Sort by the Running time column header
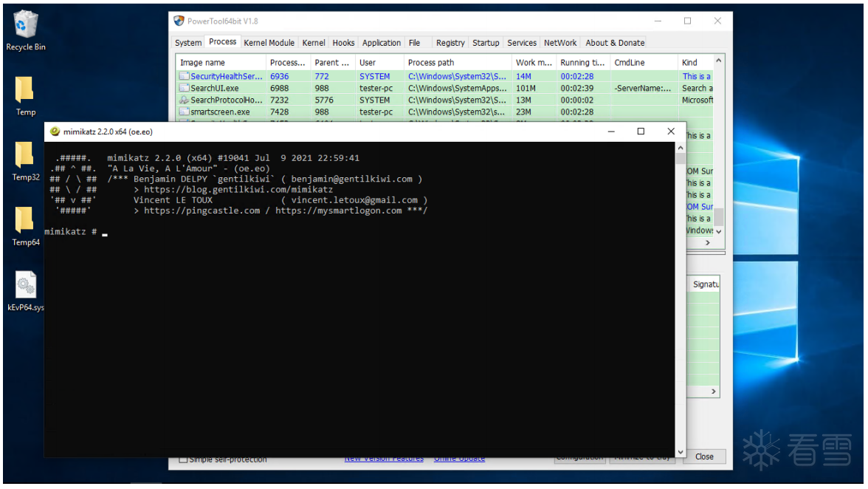The height and width of the screenshot is (489, 868). 583,63
